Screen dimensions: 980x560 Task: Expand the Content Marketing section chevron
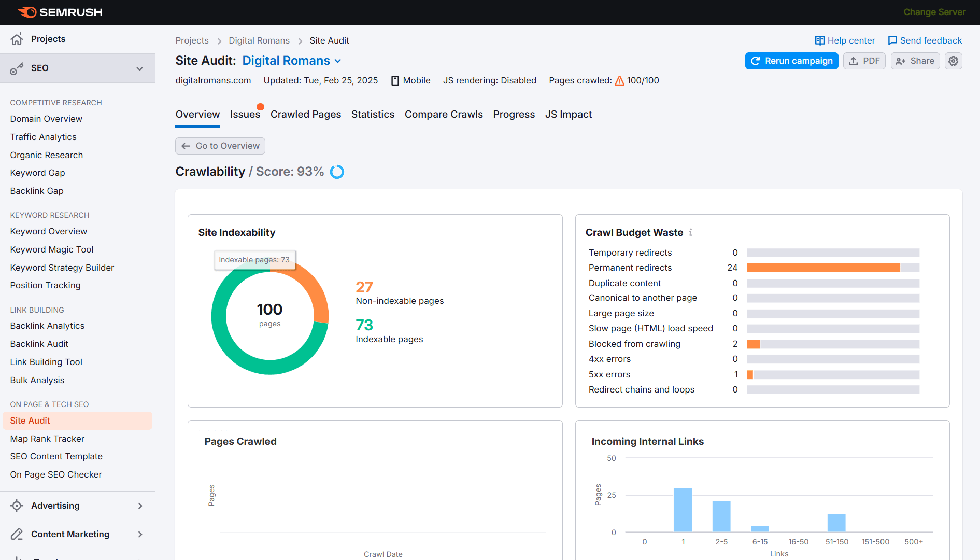[x=140, y=534]
